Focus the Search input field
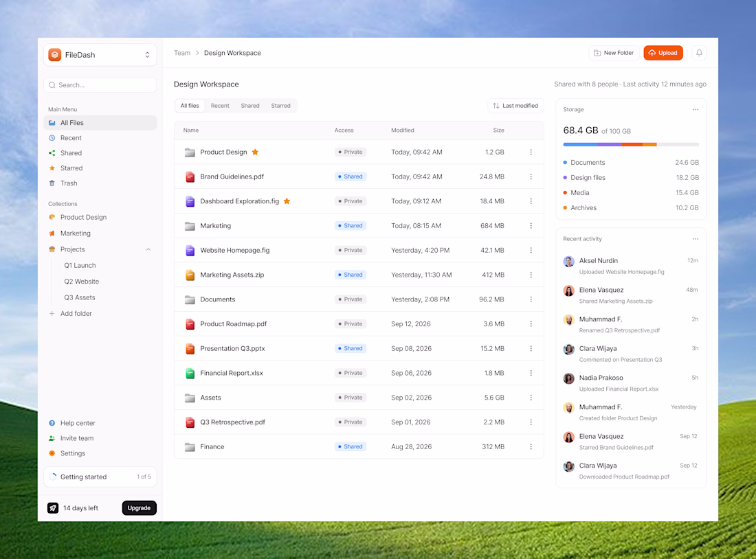Screen dimensions: 756x559 click(x=100, y=85)
